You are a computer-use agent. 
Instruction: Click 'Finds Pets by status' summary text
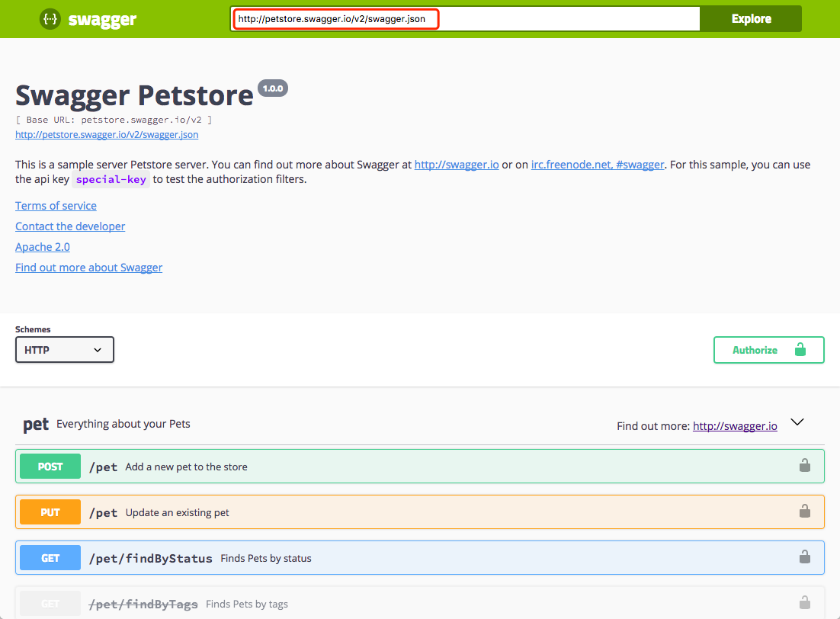266,559
